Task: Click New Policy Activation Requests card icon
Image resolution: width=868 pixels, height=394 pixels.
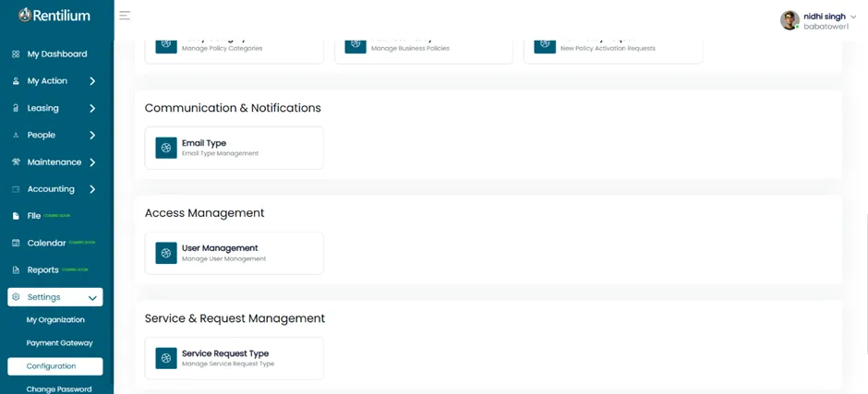Action: (545, 46)
